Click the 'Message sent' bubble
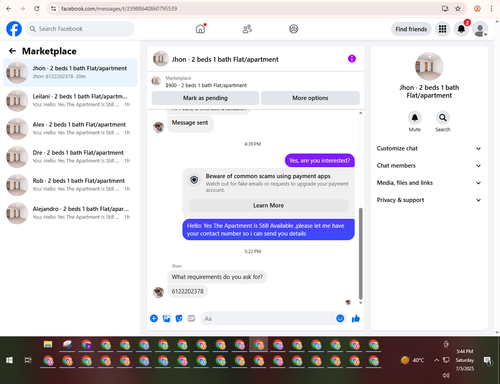This screenshot has width=500, height=384. click(x=190, y=123)
